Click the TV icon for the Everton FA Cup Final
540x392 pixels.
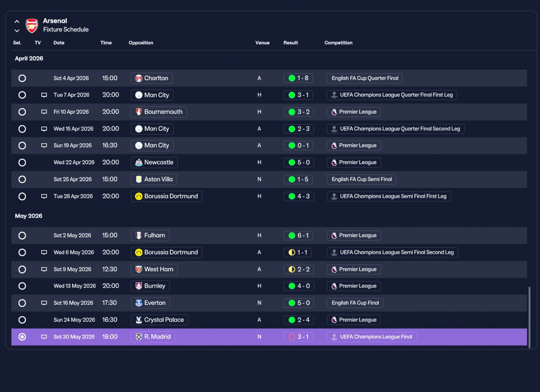(44, 303)
